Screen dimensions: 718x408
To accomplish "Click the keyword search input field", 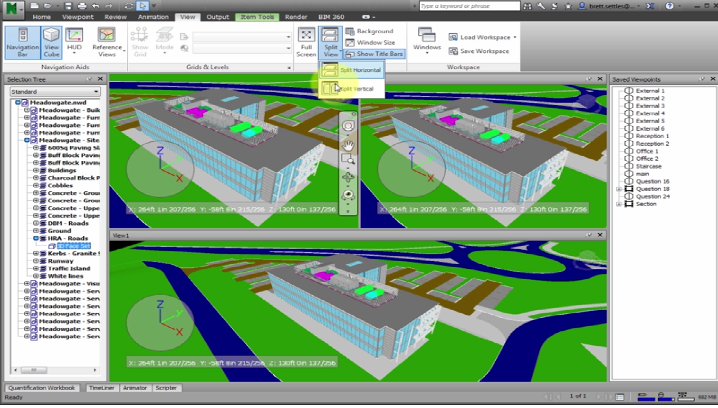I will 469,6.
